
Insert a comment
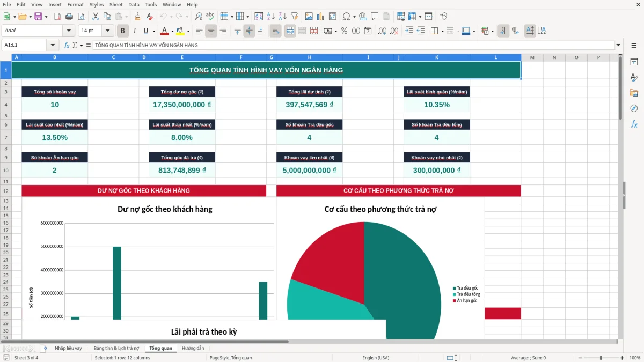pyautogui.click(x=375, y=17)
